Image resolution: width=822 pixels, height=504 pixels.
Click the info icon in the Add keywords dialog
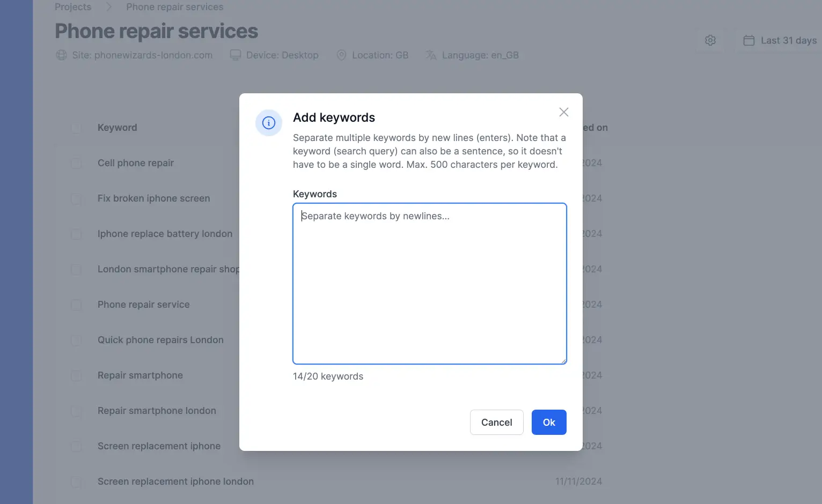[x=268, y=122]
